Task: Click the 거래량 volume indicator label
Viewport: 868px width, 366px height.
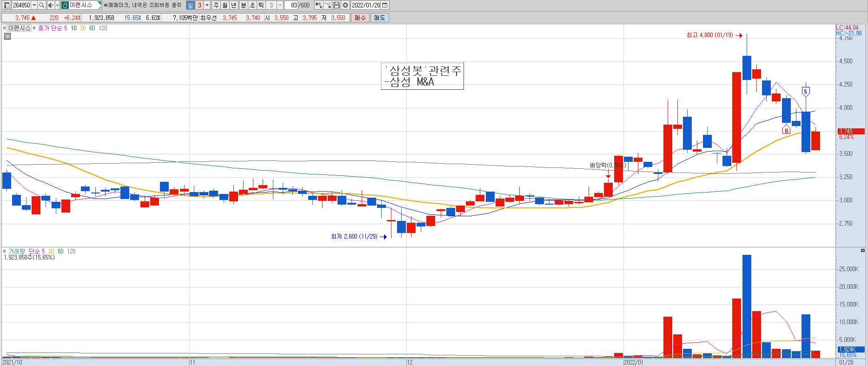Action: pyautogui.click(x=17, y=251)
